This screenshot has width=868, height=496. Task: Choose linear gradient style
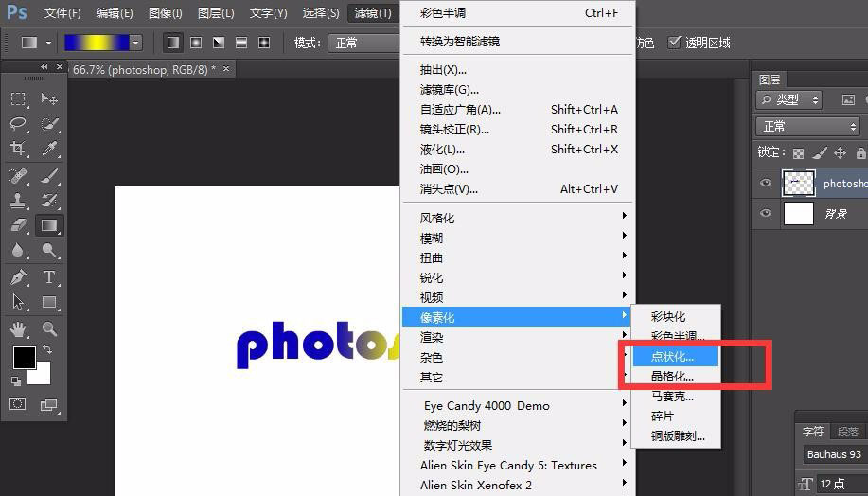173,42
